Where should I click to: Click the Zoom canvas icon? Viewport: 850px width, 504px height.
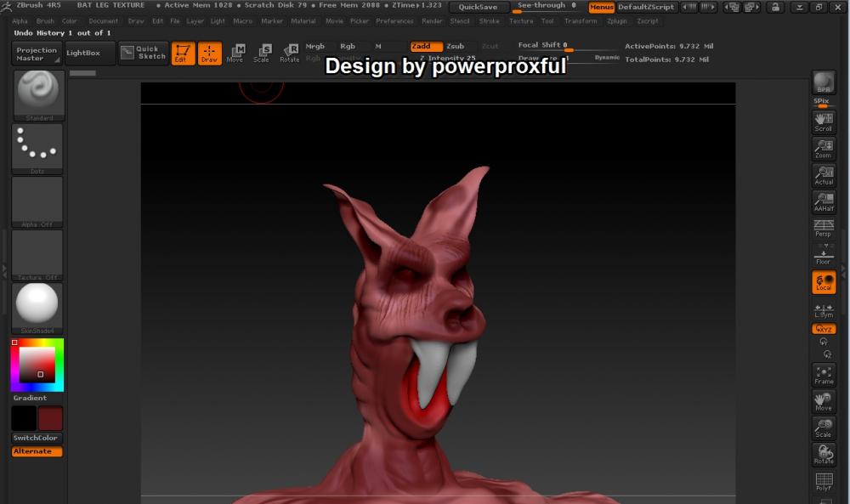824,149
